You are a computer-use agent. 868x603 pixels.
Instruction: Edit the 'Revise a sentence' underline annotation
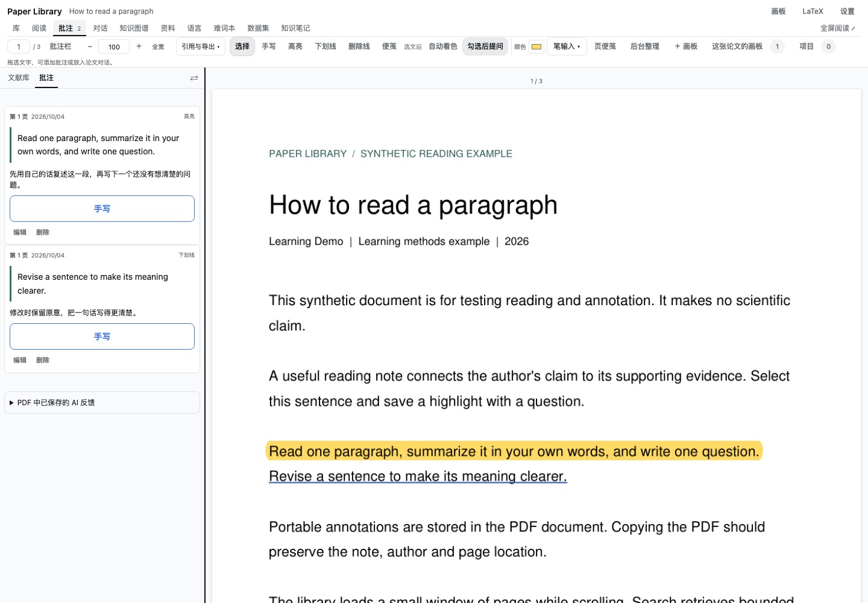click(20, 360)
